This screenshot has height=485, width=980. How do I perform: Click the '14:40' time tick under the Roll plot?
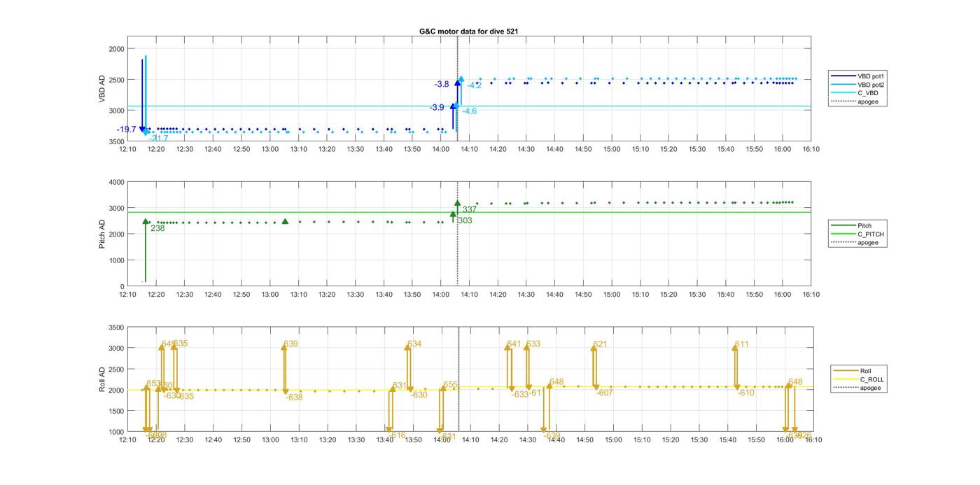[x=555, y=440]
